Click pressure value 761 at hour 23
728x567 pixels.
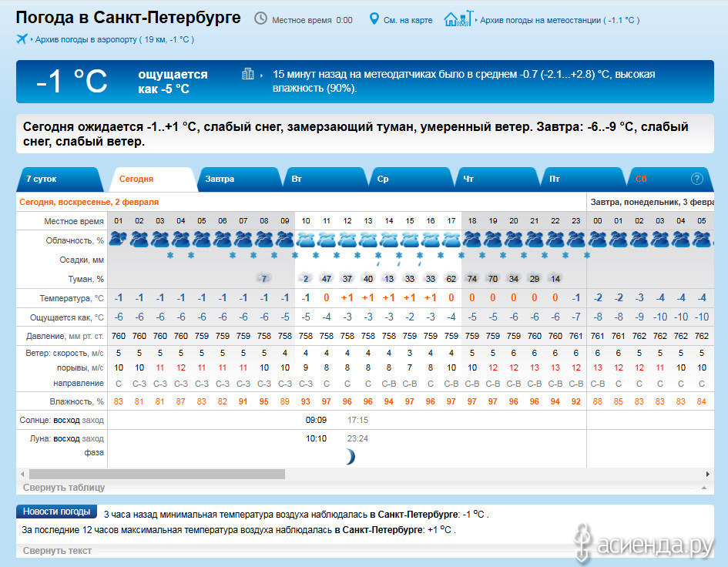click(575, 336)
